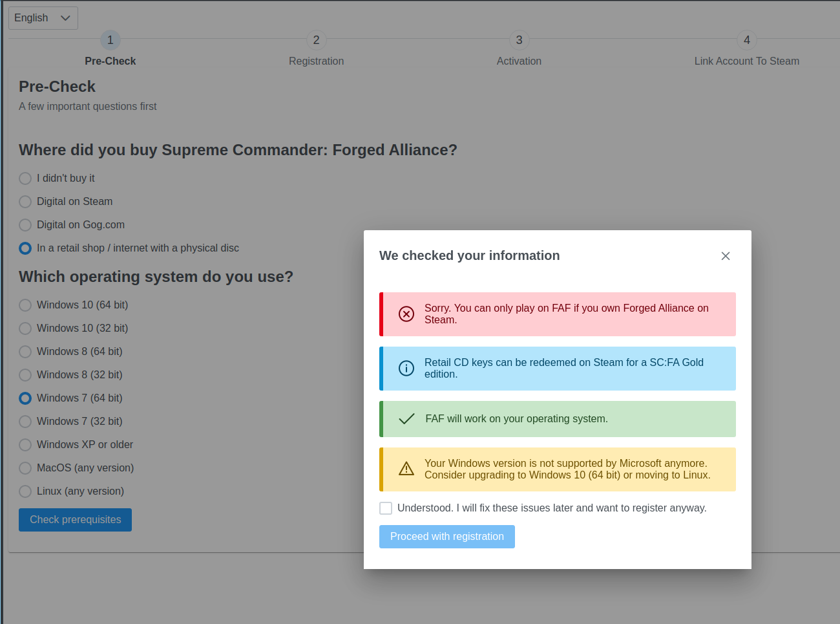The width and height of the screenshot is (840, 624).
Task: Select Windows XP or older radio
Action: [x=25, y=445]
